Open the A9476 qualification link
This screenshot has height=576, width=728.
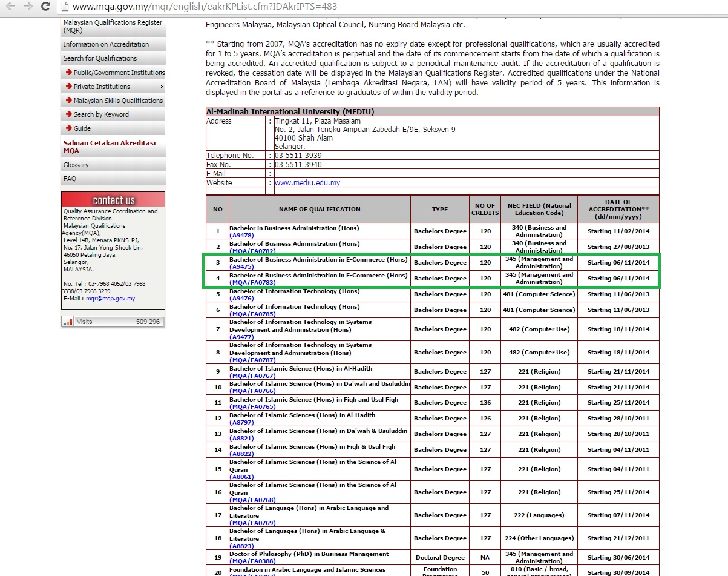241,298
